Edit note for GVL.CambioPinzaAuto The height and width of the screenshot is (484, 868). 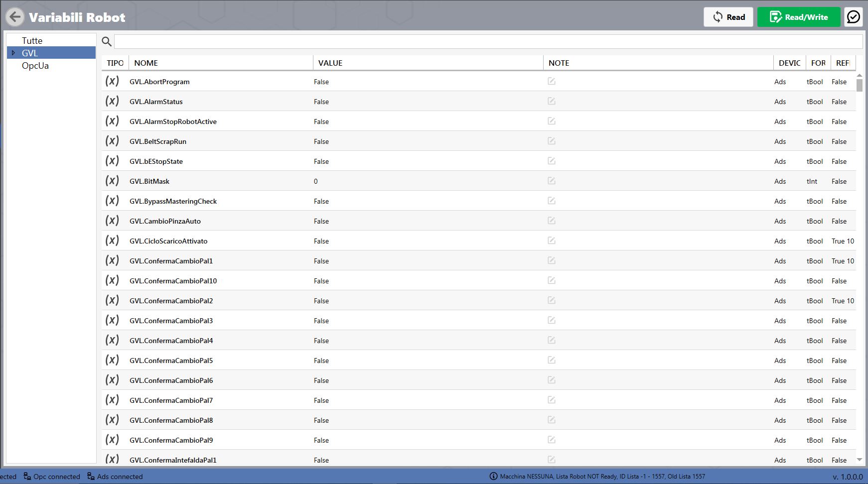pyautogui.click(x=552, y=221)
